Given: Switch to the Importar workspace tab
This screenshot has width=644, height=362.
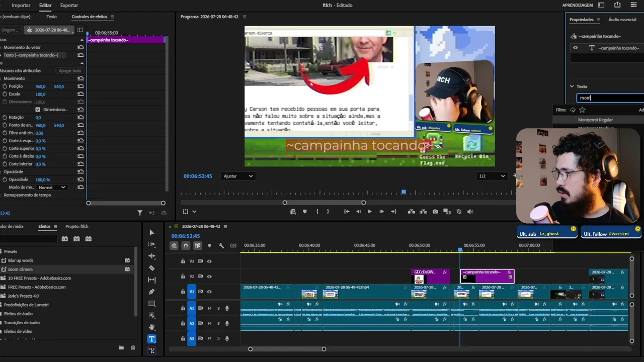Looking at the screenshot, I should [21, 5].
